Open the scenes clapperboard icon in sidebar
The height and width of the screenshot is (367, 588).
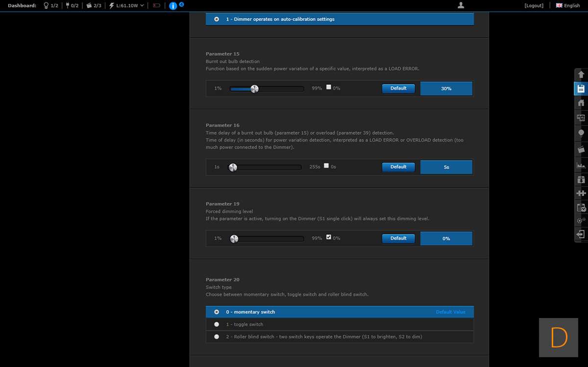point(581,149)
